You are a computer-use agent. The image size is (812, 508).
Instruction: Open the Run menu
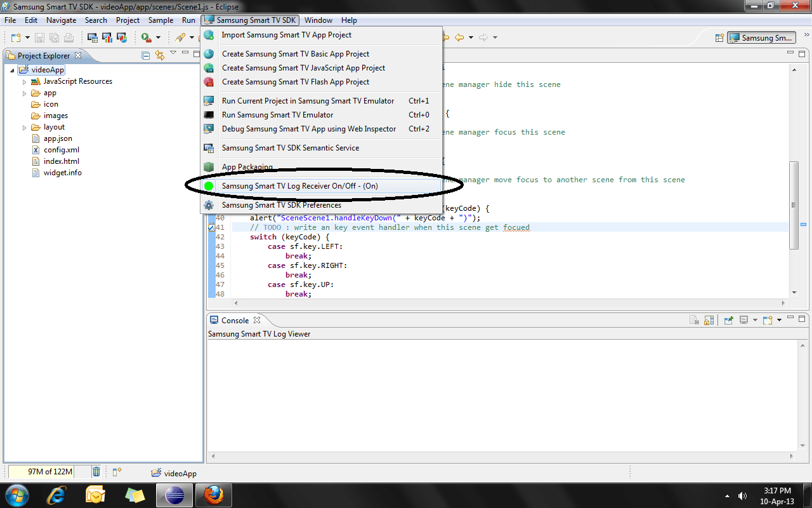click(188, 20)
